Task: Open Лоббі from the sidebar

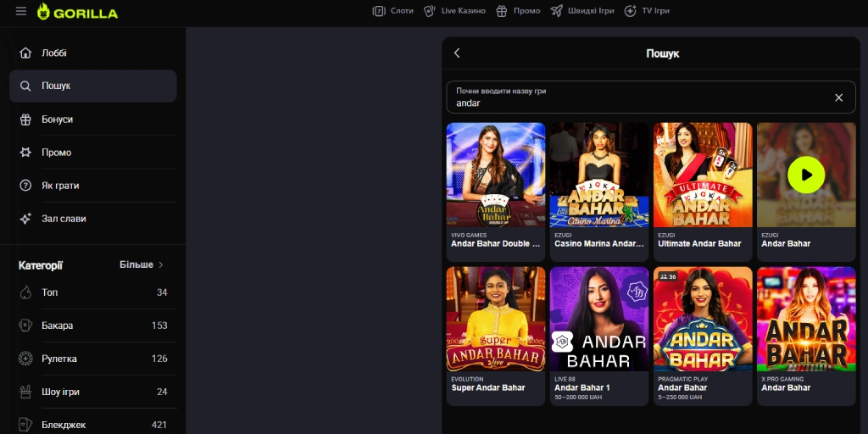Action: [x=53, y=53]
